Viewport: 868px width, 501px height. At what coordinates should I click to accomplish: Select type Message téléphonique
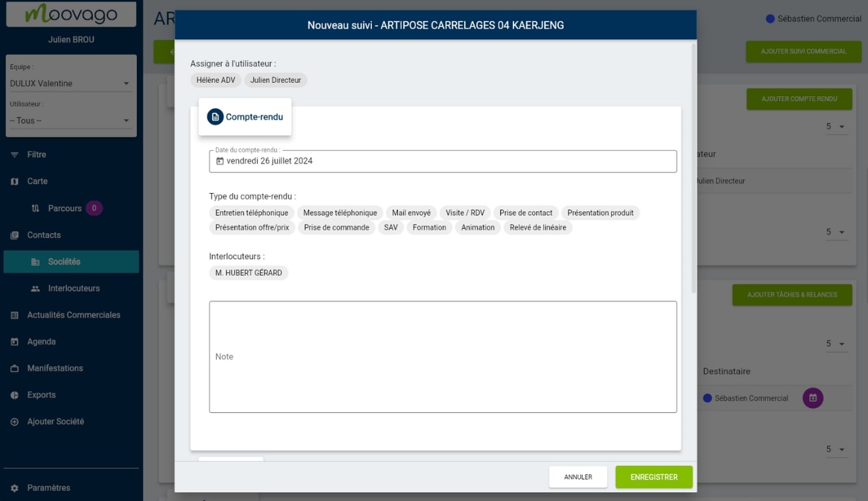[340, 213]
